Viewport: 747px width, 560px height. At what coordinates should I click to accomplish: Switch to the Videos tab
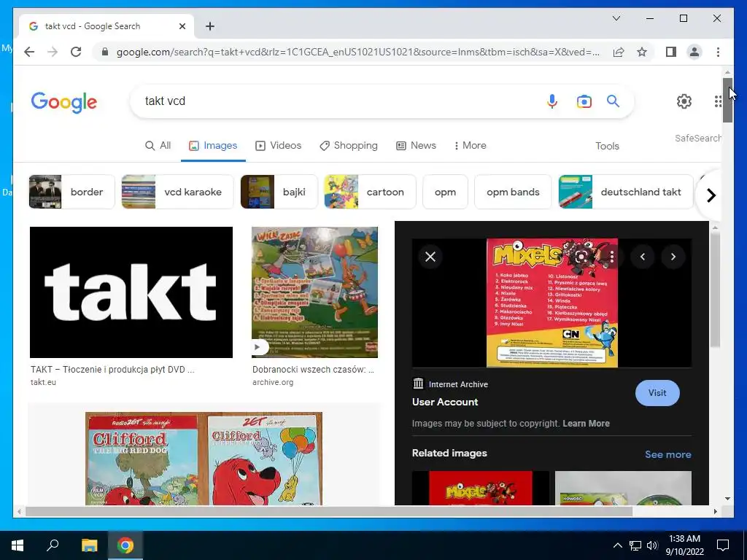tap(278, 145)
